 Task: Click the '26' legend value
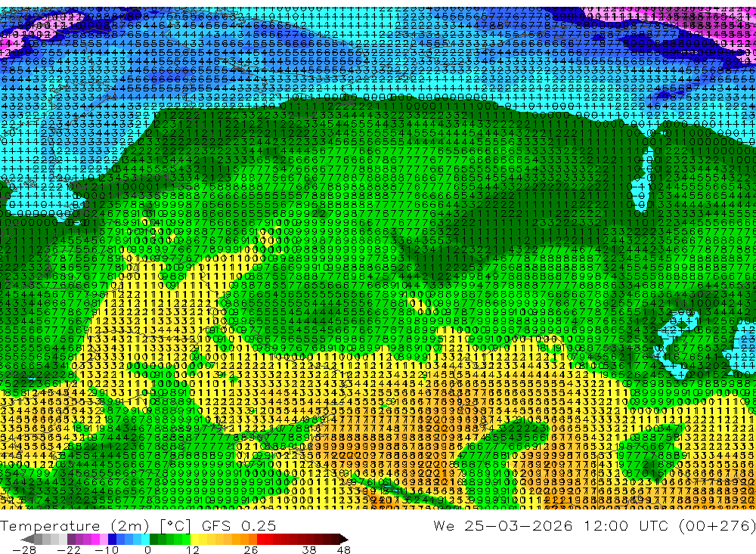[x=251, y=549]
